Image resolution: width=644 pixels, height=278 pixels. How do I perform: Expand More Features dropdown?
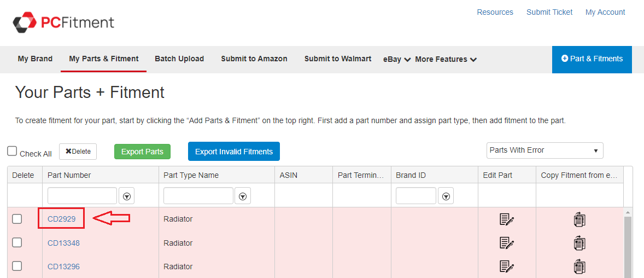[x=446, y=59]
